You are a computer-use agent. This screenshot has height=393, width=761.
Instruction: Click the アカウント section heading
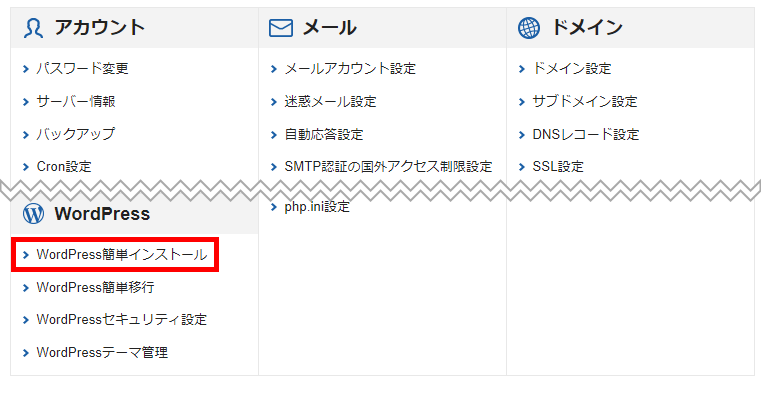pos(99,28)
